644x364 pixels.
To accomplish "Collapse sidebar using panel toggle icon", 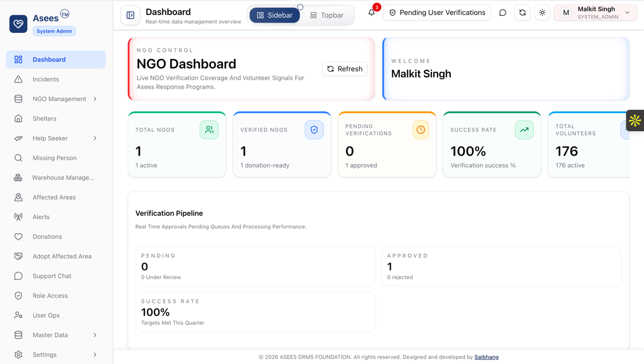I will coord(130,16).
